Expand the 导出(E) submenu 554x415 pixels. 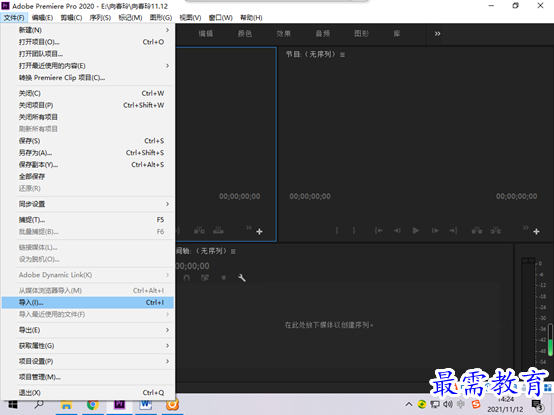pos(88,330)
